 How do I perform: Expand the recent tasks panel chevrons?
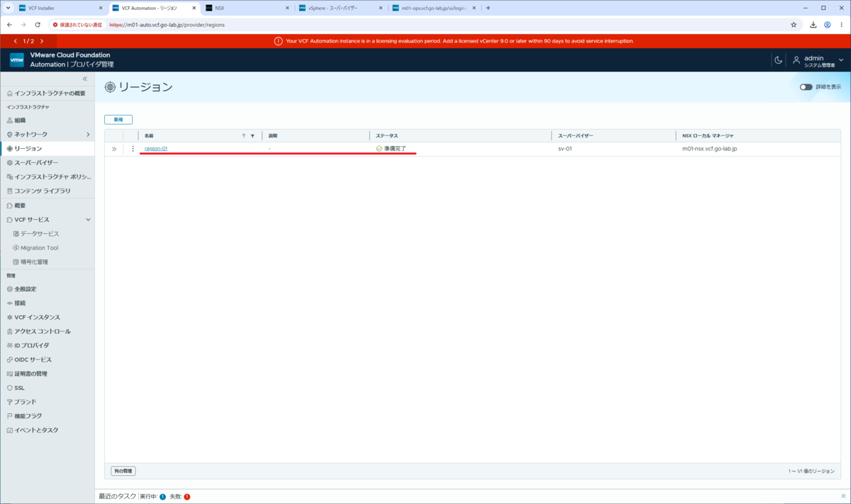843,496
